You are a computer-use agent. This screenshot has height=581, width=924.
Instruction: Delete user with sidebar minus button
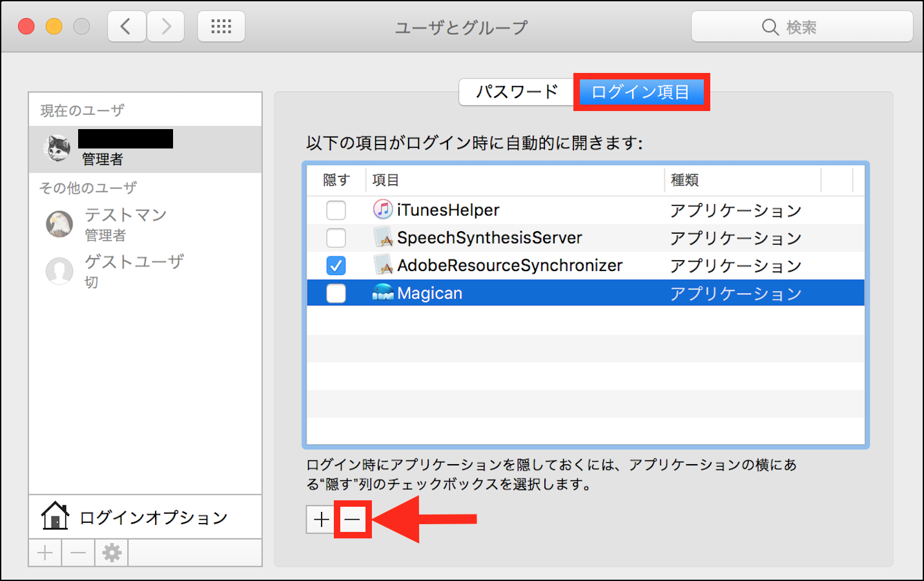[x=78, y=553]
